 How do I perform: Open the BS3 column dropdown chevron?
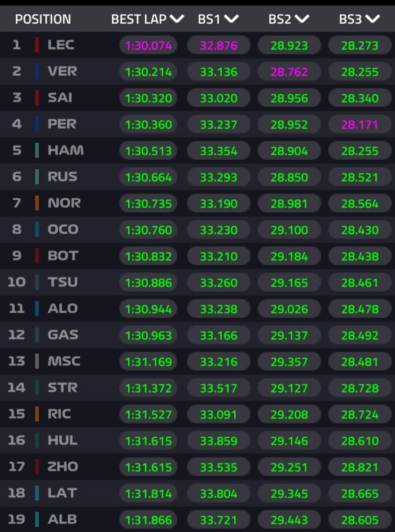372,19
